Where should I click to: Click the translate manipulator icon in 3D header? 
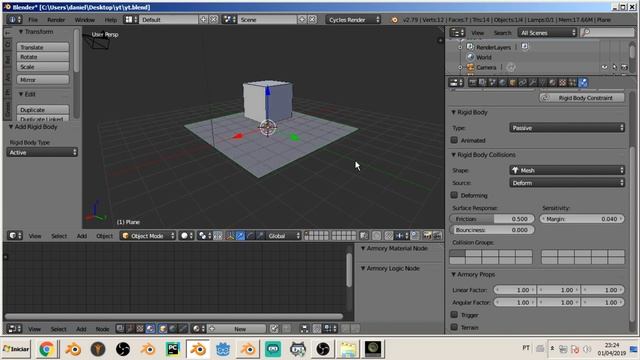[x=240, y=236]
